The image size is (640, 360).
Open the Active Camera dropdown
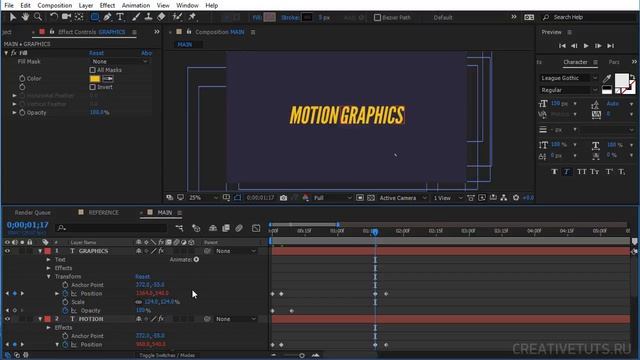[x=403, y=198]
